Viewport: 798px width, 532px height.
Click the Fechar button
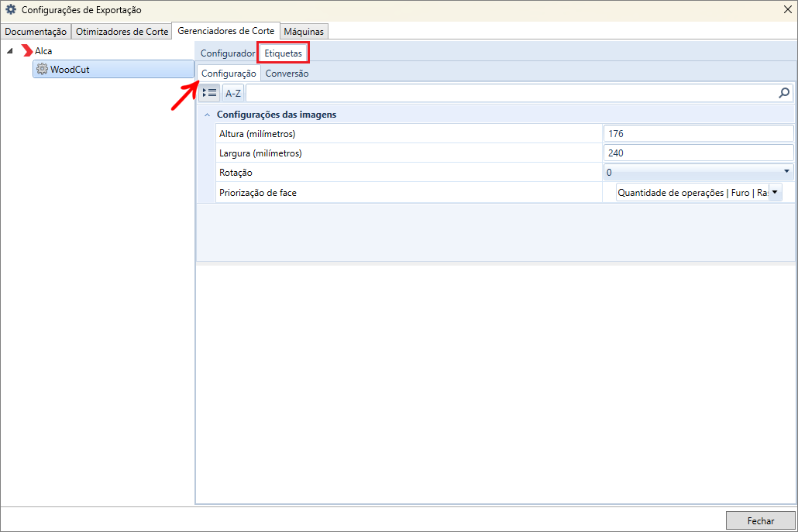(760, 520)
